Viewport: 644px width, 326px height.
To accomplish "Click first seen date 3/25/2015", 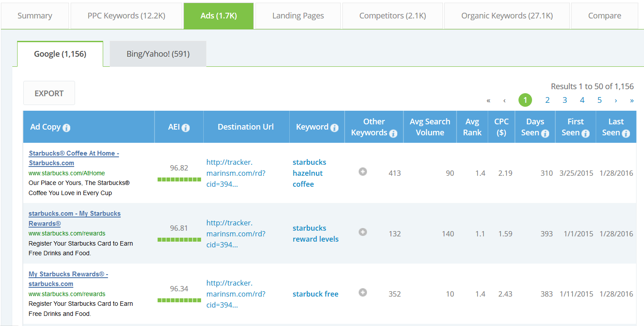I will (576, 173).
